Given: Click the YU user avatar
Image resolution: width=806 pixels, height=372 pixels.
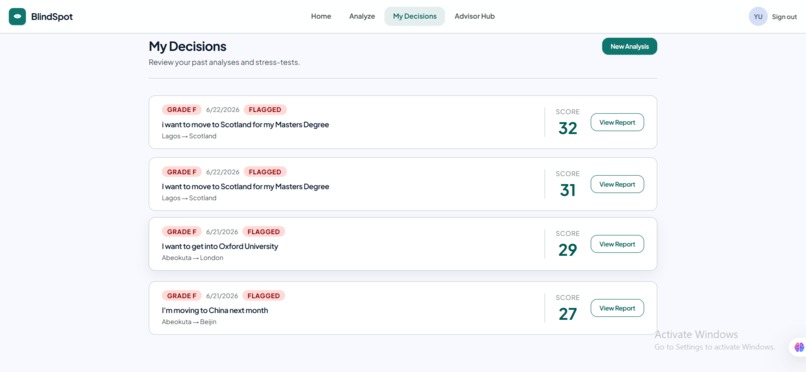Looking at the screenshot, I should [758, 16].
